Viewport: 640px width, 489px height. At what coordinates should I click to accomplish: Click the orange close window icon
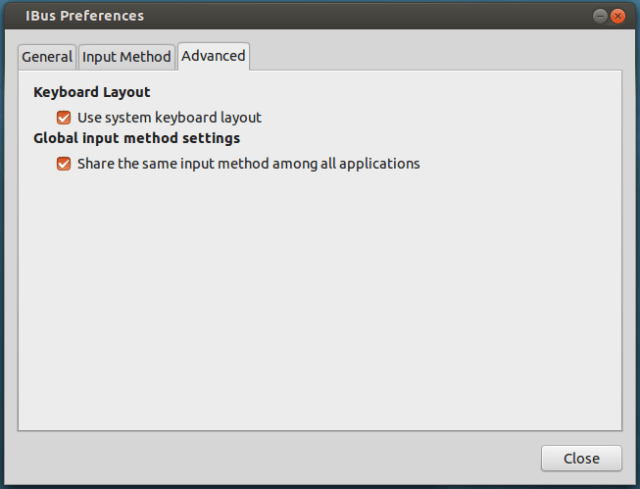(x=620, y=16)
